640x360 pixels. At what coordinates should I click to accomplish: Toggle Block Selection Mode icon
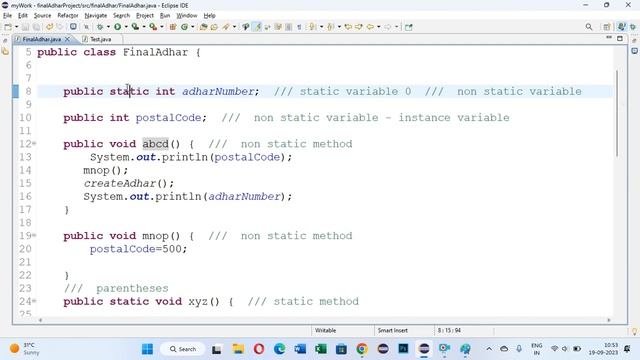[288, 27]
